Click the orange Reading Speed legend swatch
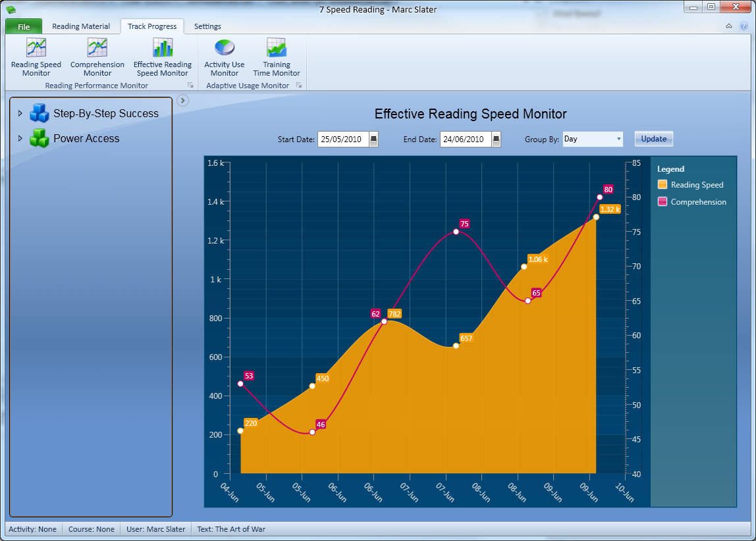The image size is (756, 541). point(662,184)
